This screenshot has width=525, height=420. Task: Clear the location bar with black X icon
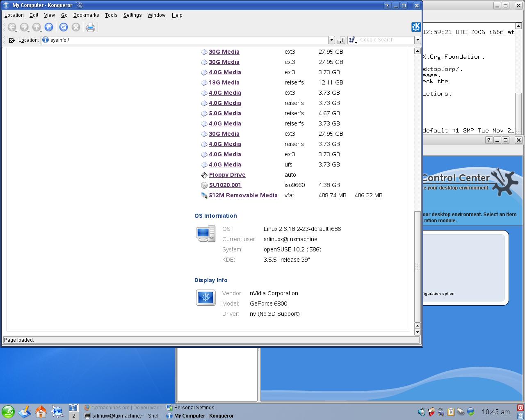click(11, 40)
